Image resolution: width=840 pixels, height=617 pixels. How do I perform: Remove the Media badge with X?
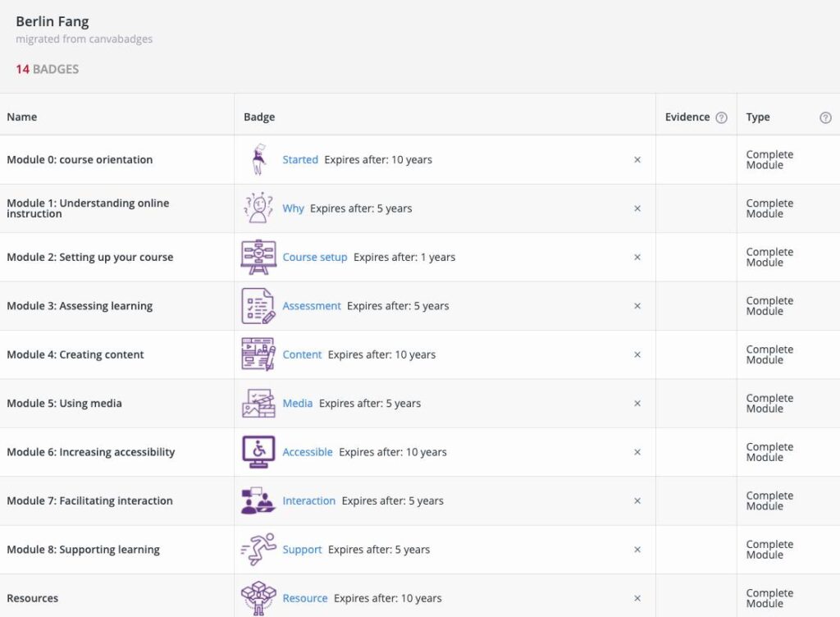point(637,404)
